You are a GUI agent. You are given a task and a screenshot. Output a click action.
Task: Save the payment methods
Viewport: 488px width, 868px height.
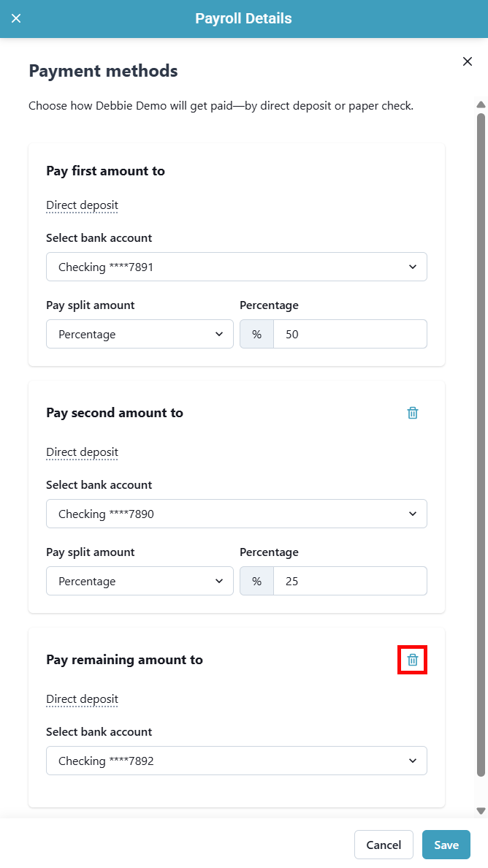[x=446, y=845]
